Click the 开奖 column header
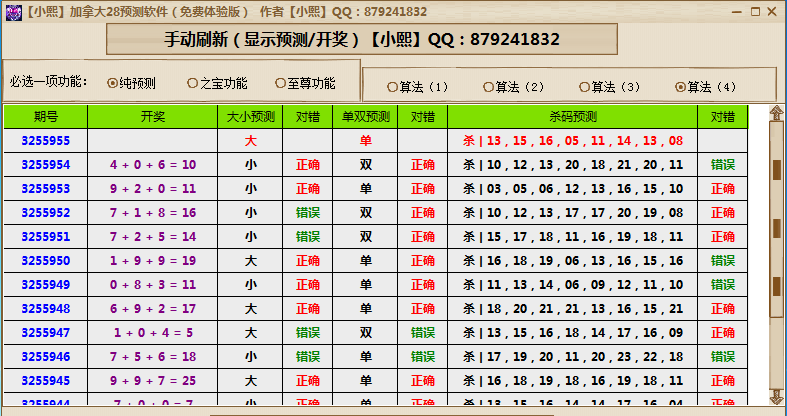 click(x=153, y=117)
